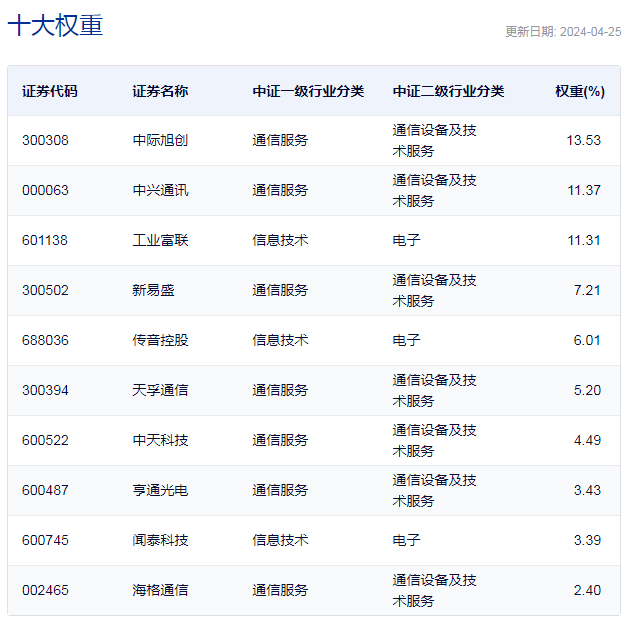Select security code 600745

pos(45,541)
